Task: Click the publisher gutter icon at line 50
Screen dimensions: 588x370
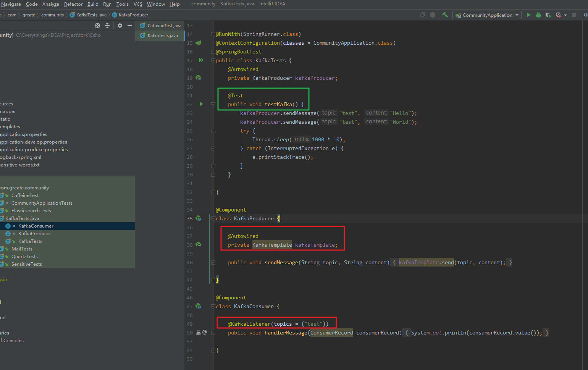Action: point(198,332)
